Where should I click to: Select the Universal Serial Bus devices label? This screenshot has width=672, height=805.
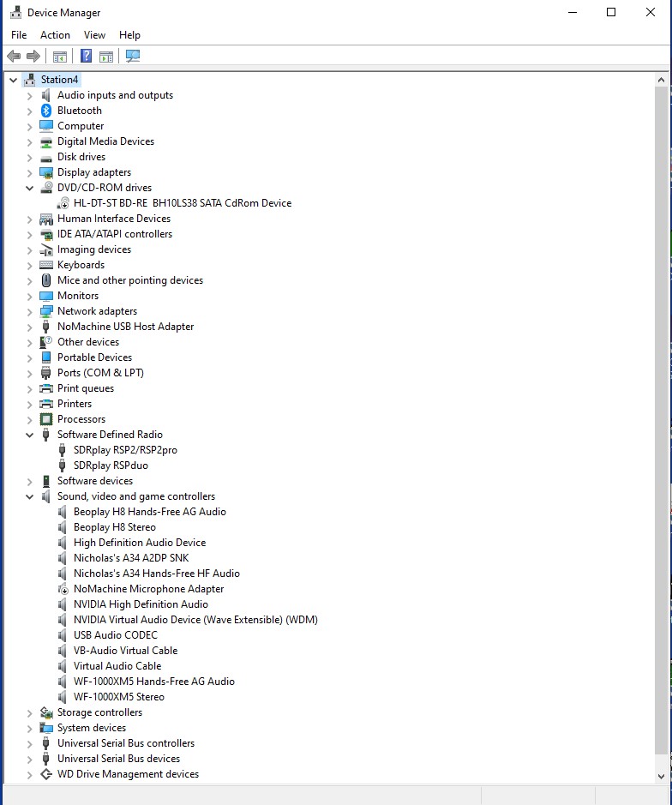pyautogui.click(x=118, y=759)
